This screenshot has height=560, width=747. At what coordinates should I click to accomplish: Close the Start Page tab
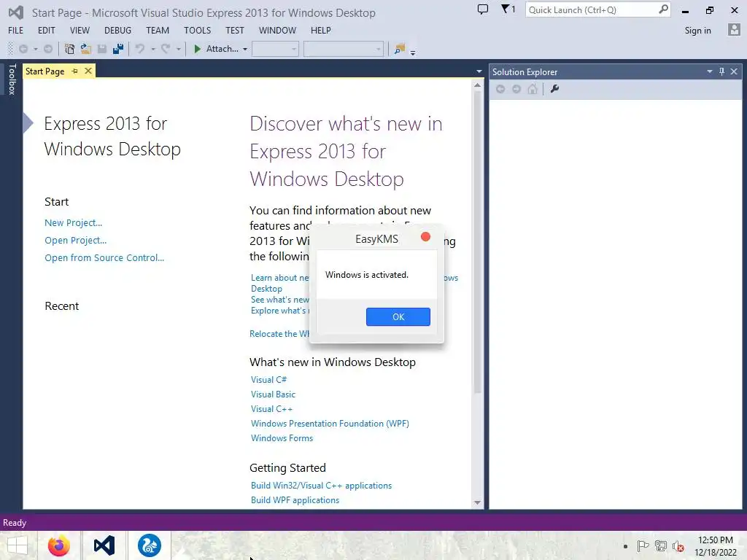click(88, 71)
